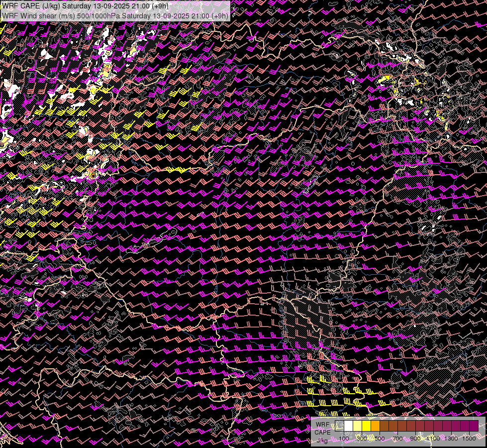Click the WRF CAPE title line

coord(86,6)
